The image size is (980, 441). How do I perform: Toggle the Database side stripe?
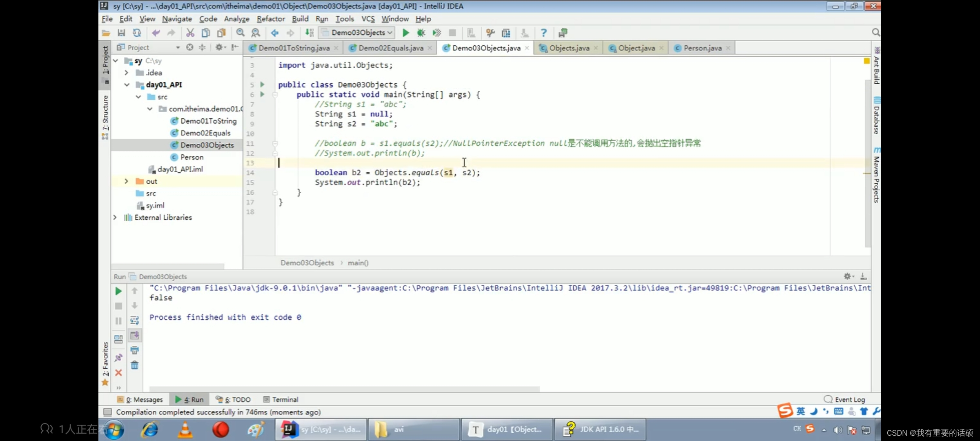pos(876,116)
